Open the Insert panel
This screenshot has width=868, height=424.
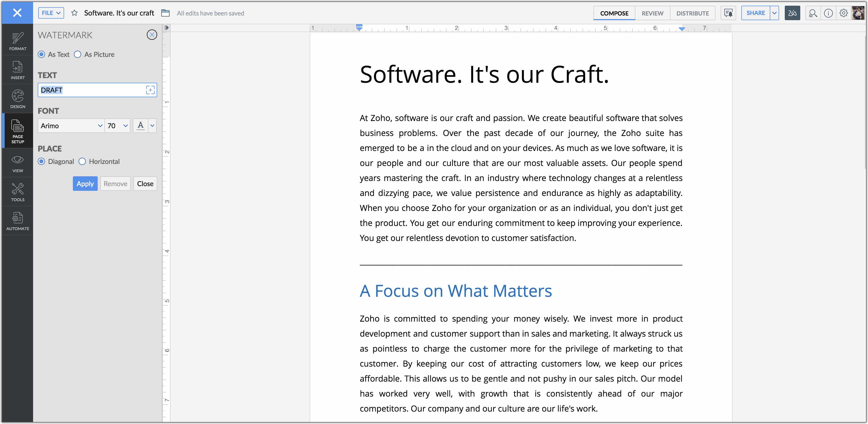pyautogui.click(x=18, y=70)
